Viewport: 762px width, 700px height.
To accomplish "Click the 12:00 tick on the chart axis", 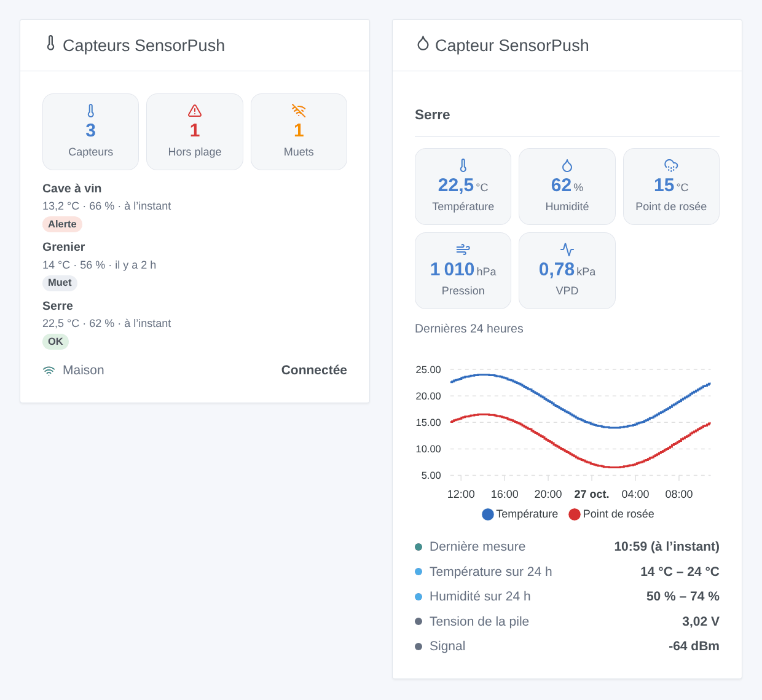I will click(461, 494).
